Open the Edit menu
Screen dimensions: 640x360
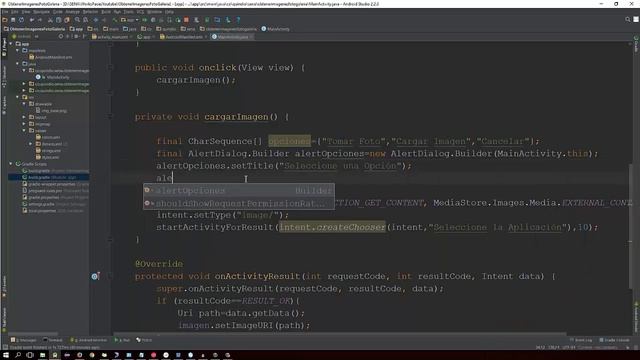tap(15, 12)
